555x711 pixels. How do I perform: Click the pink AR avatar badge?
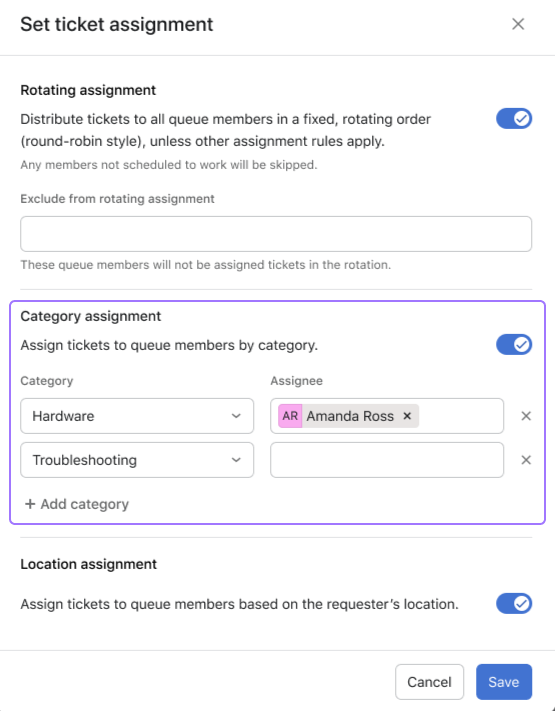290,416
